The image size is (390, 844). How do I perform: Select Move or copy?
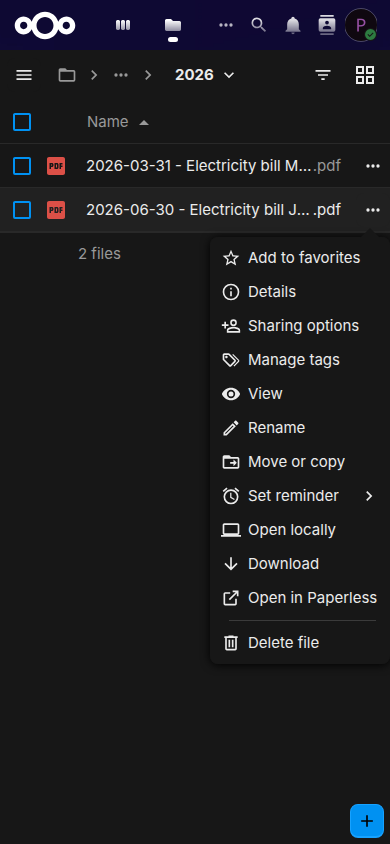coord(300,462)
